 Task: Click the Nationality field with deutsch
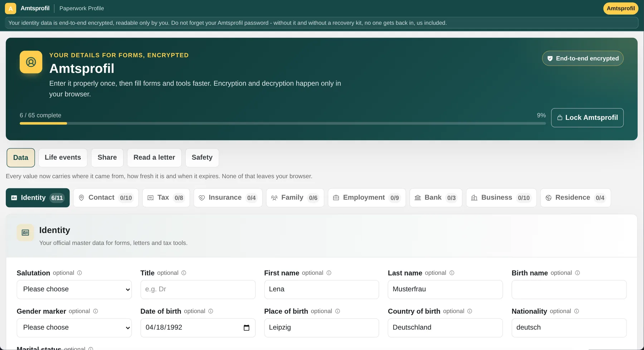tap(569, 328)
